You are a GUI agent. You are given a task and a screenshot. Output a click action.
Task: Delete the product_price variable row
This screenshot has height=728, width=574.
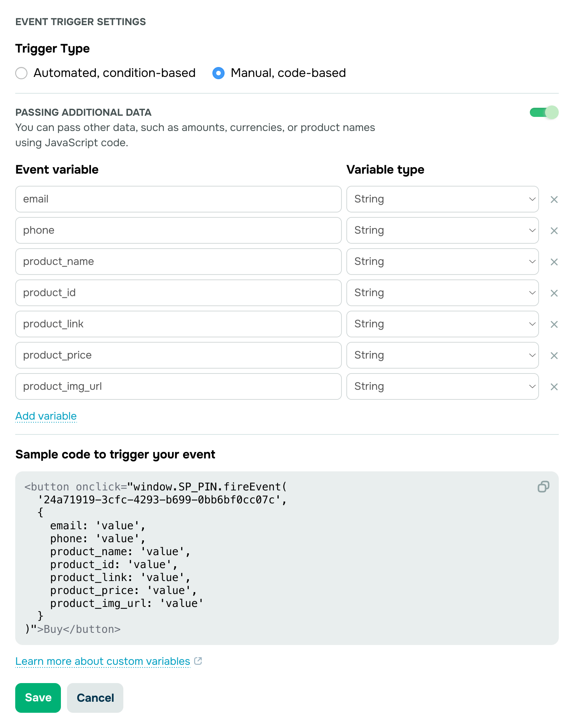(x=554, y=356)
